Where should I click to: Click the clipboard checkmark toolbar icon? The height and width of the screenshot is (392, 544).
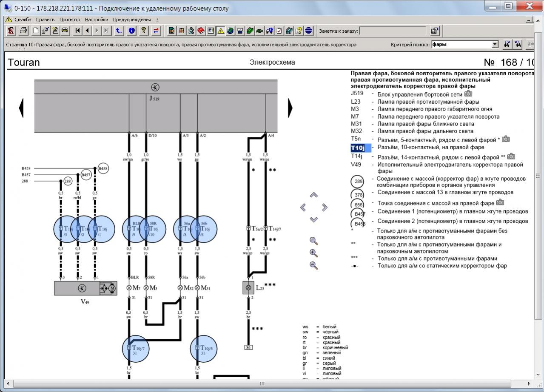tap(279, 31)
